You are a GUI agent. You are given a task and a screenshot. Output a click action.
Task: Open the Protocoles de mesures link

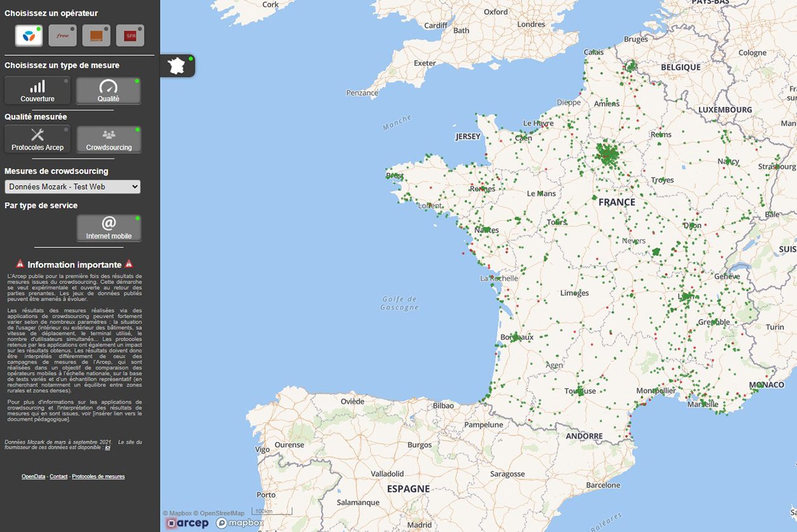pos(98,476)
